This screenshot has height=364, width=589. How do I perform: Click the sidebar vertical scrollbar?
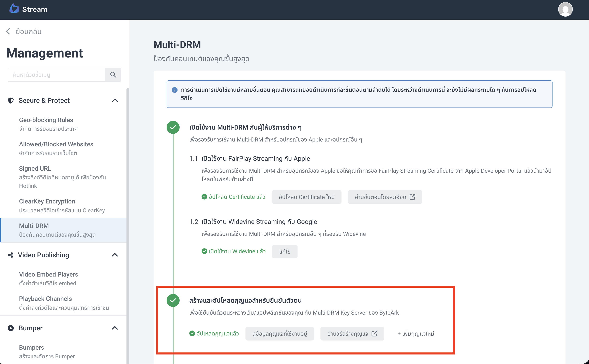pos(128,226)
